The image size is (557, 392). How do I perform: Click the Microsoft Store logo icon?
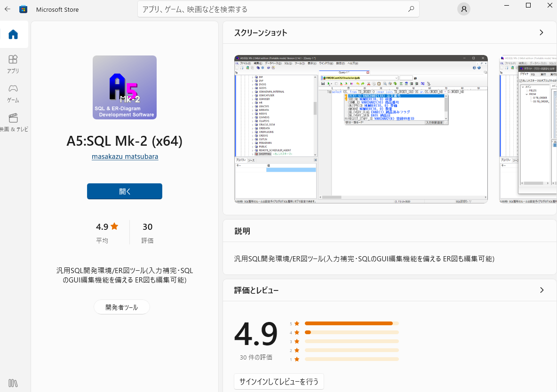24,9
